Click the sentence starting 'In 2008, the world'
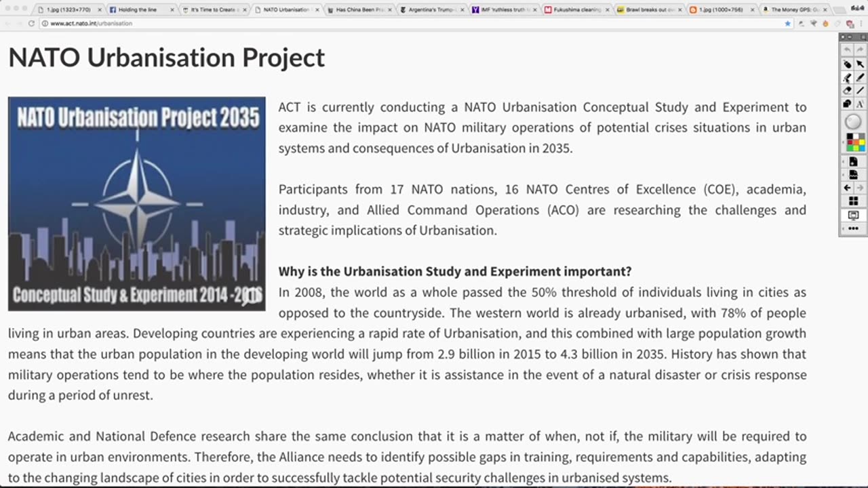 (542, 302)
